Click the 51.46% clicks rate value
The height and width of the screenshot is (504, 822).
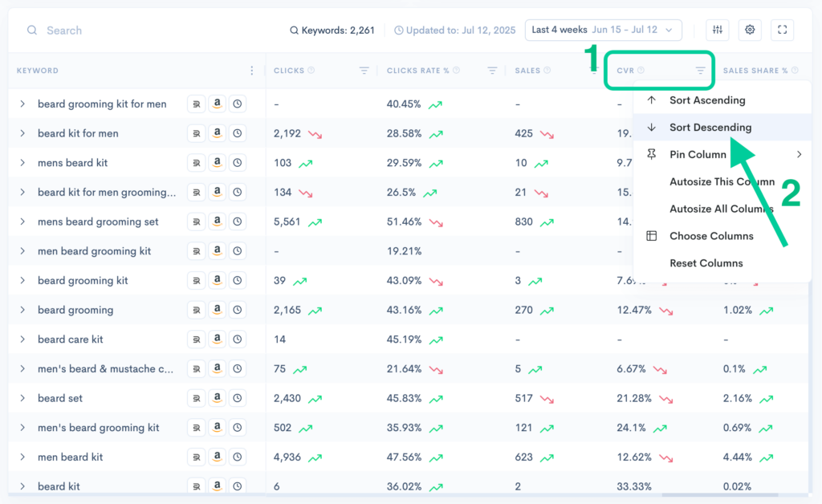(x=405, y=222)
